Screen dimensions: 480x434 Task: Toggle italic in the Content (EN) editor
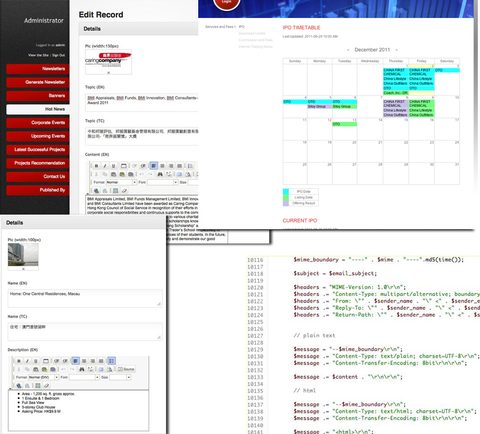coord(105,166)
